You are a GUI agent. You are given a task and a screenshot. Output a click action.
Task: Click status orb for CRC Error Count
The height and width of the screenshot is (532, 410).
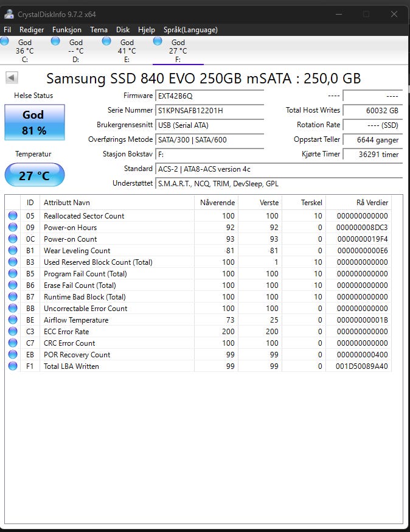[13, 343]
